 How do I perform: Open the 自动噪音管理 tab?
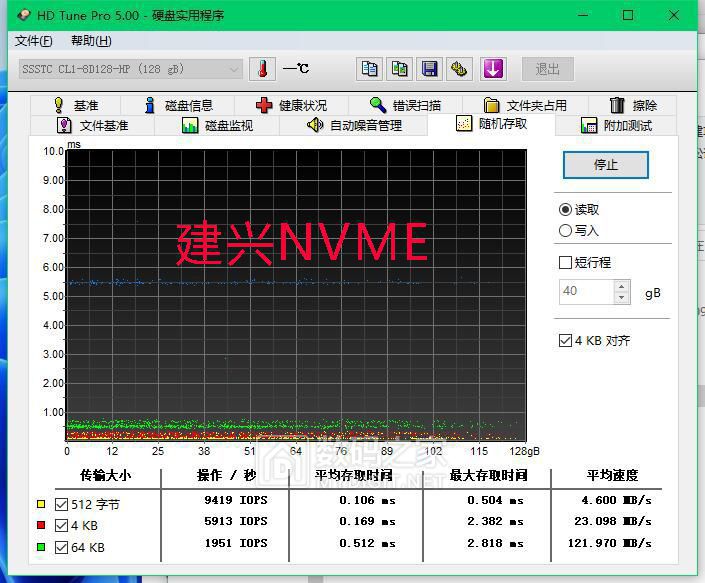click(353, 125)
